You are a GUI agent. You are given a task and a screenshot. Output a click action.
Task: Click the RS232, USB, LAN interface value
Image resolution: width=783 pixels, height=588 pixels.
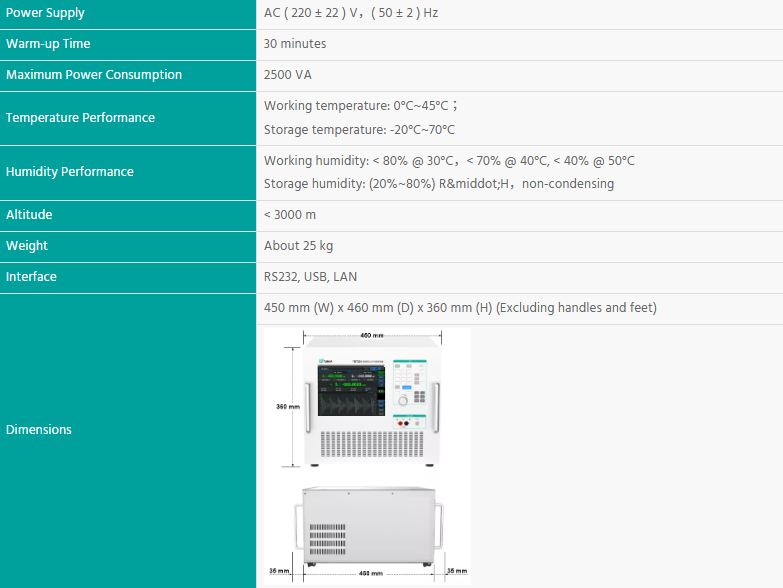tap(310, 277)
